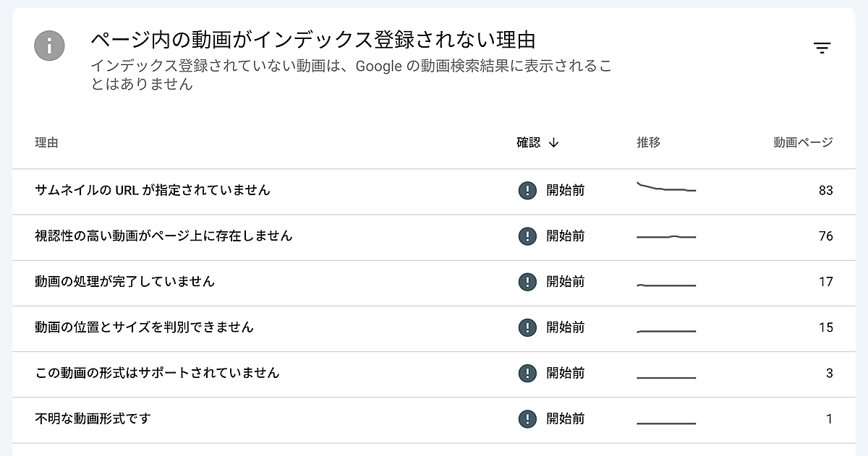868x456 pixels.
Task: Click status icon for サムネイルの URL row
Action: pyautogui.click(x=528, y=191)
